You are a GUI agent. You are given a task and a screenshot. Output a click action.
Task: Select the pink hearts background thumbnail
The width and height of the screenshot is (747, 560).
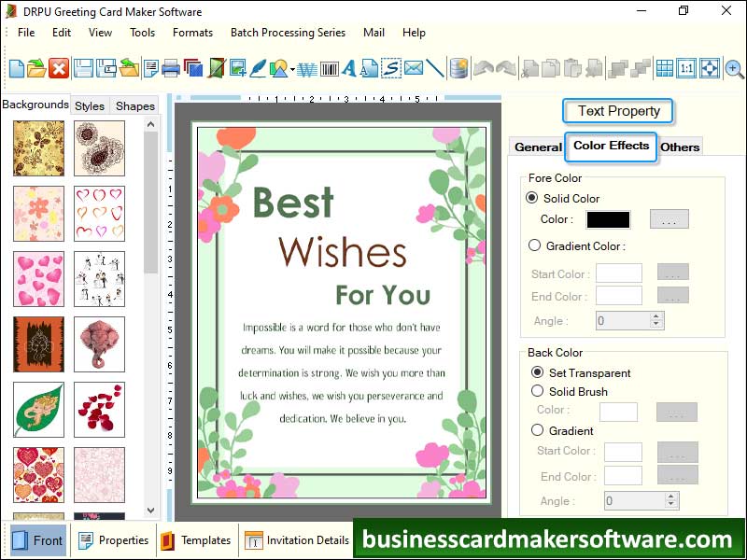[x=38, y=278]
